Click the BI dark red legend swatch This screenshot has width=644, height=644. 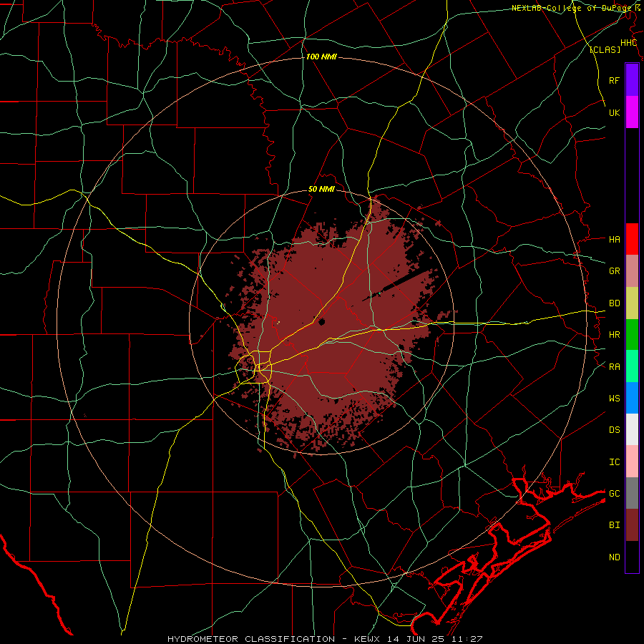click(x=632, y=525)
